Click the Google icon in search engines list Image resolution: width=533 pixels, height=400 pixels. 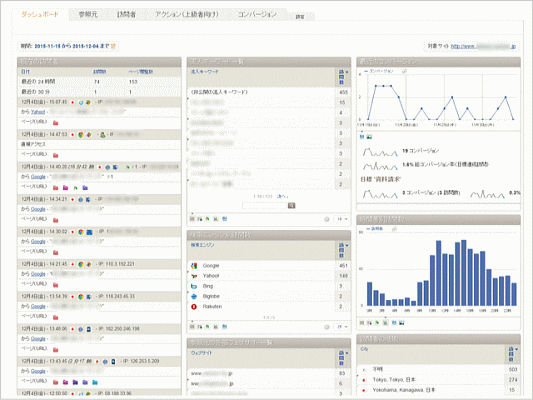pos(194,266)
